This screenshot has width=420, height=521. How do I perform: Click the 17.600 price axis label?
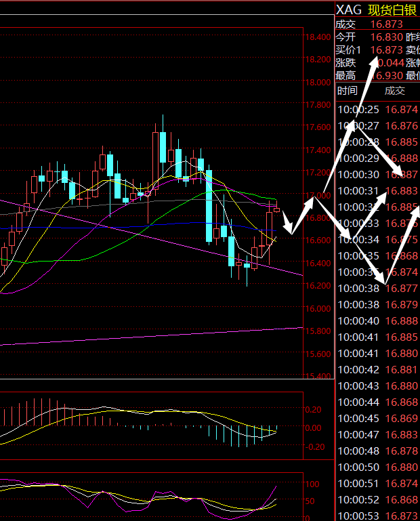[318, 127]
